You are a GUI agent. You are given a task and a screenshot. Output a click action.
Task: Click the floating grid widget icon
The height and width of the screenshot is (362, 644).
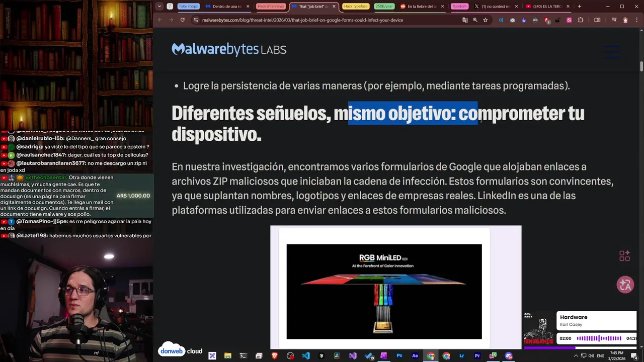[x=624, y=256]
